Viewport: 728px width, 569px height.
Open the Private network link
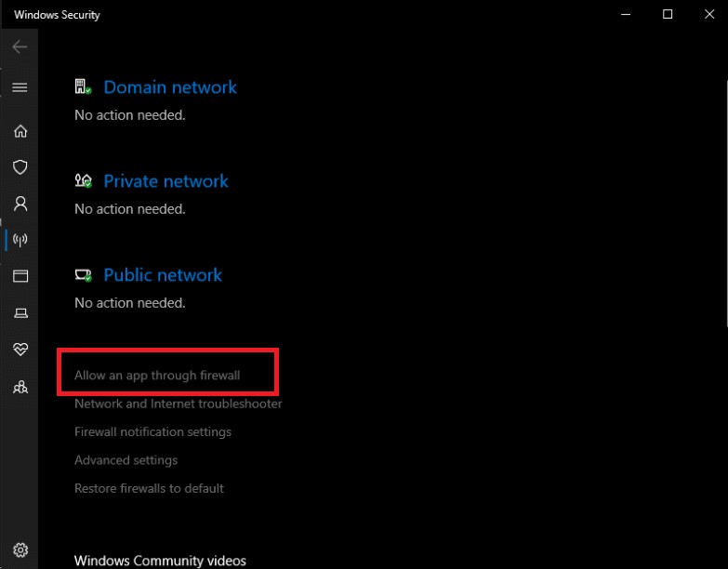165,181
